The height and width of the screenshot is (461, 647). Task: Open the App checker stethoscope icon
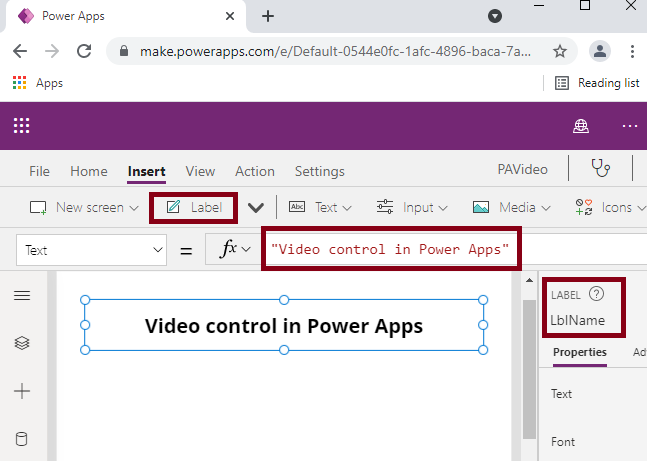pyautogui.click(x=600, y=168)
